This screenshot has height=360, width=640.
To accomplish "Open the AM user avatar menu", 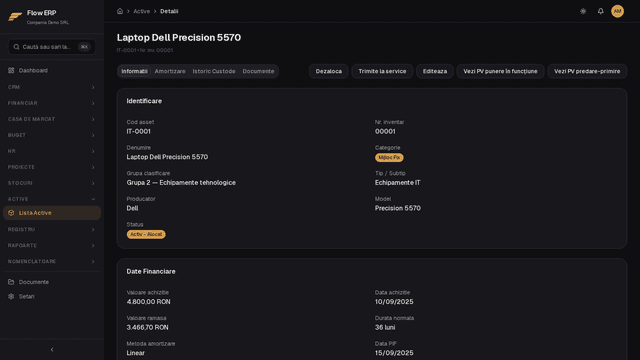I will tap(617, 11).
